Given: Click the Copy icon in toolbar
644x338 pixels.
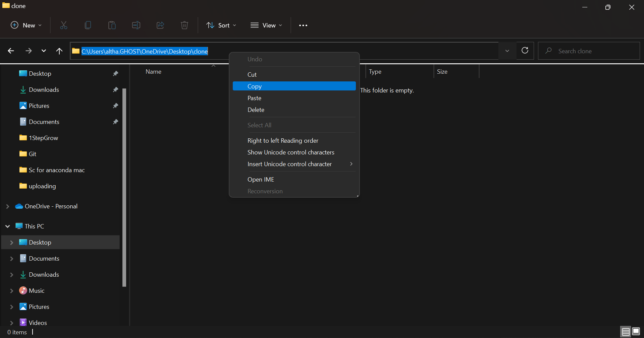Looking at the screenshot, I should pos(88,25).
